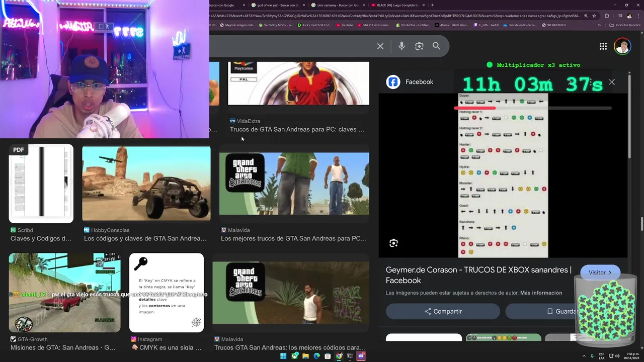Open the Instagram CMYK key image

coord(167,293)
